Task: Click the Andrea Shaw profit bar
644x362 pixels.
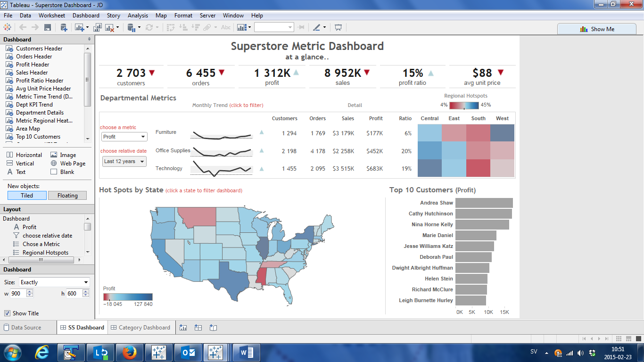Action: tap(484, 203)
